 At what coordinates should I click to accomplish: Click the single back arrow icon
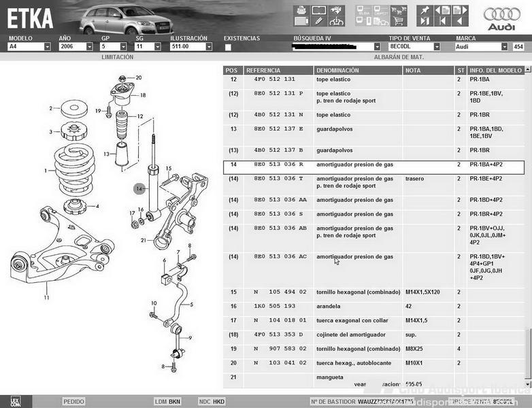(460, 21)
